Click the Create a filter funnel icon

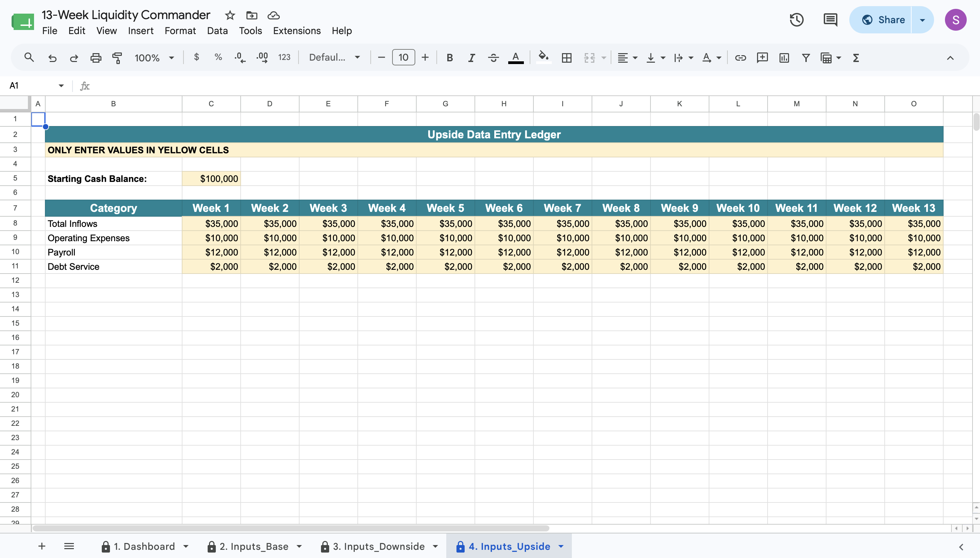[x=806, y=58]
